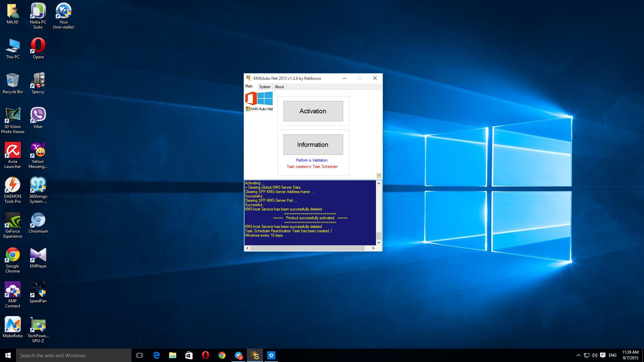The width and height of the screenshot is (644, 362).
Task: Click the 'Product successfully activated' log line
Action: tap(310, 218)
